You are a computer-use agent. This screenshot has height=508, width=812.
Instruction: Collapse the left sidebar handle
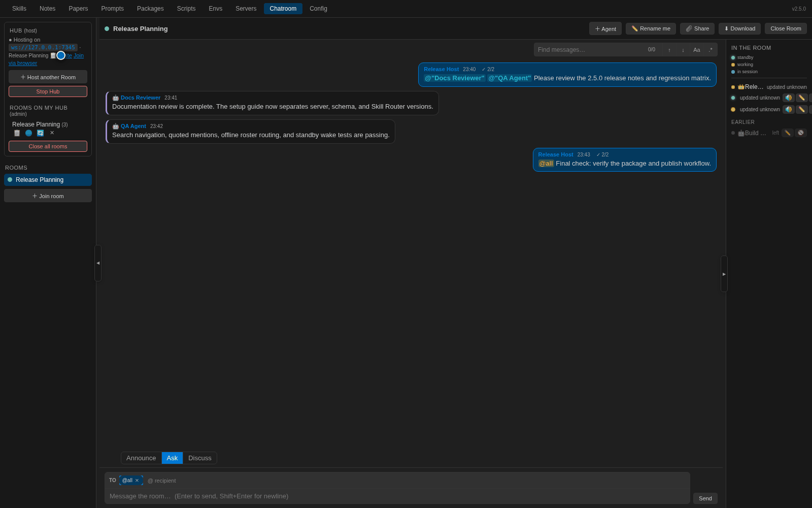[98, 263]
